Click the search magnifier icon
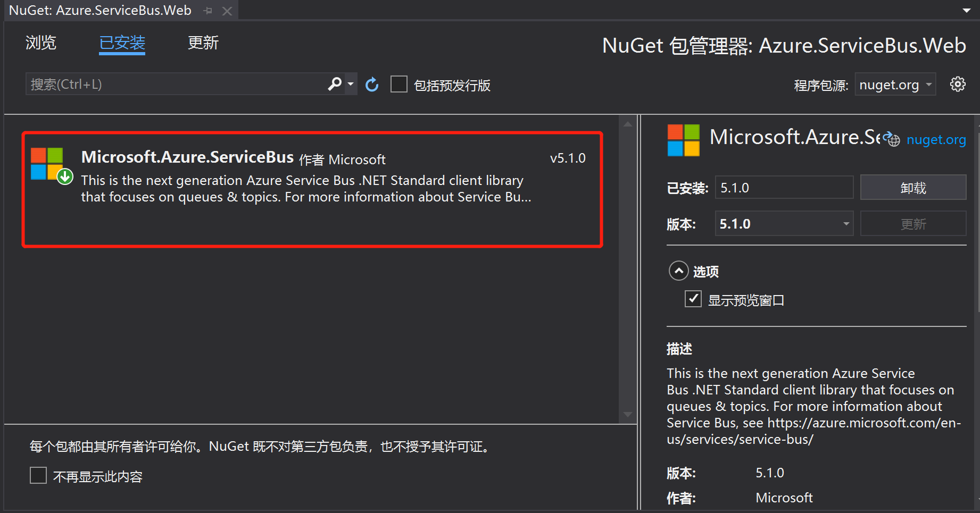 (x=335, y=84)
